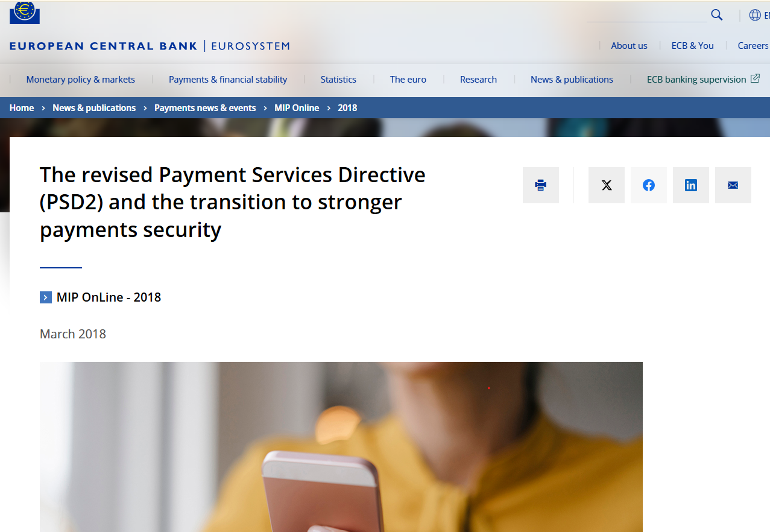This screenshot has width=770, height=532.
Task: Share article on Facebook
Action: click(x=649, y=185)
